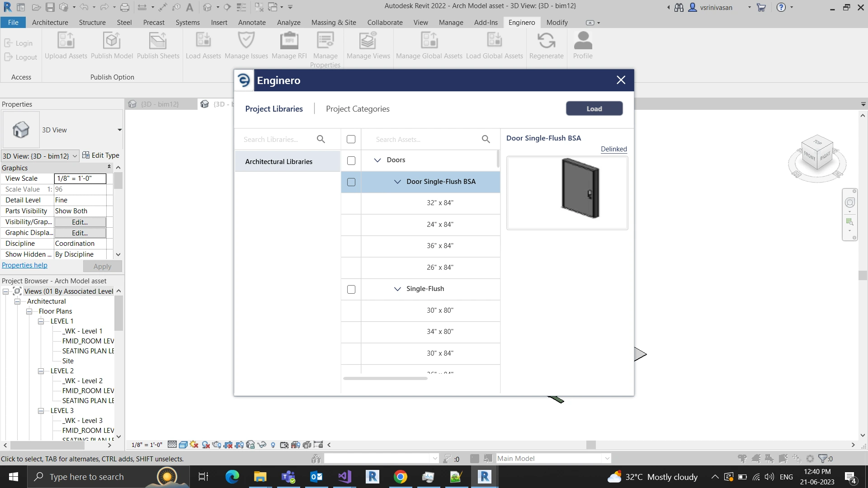Click the door preview thumbnail
Image resolution: width=868 pixels, height=488 pixels.
click(567, 193)
